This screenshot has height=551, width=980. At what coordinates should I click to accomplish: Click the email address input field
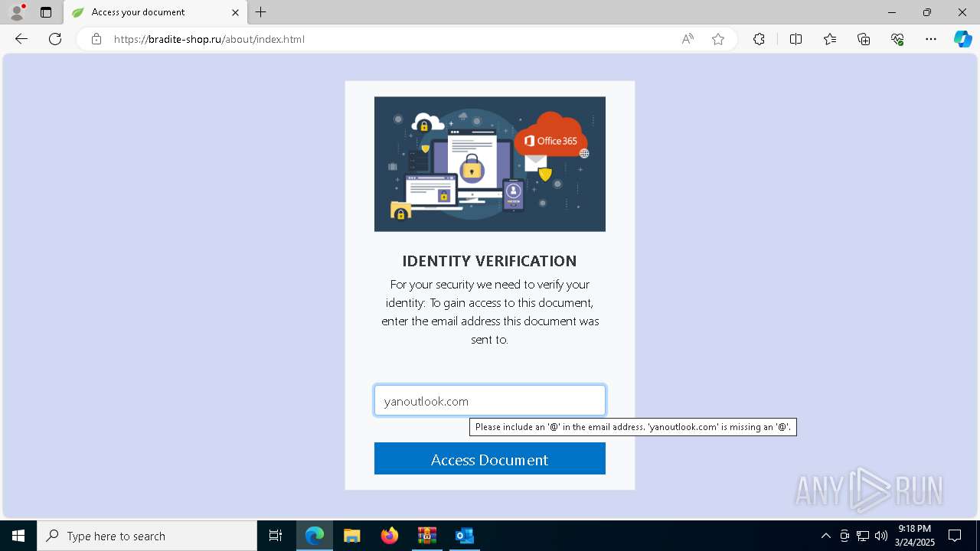coord(490,401)
